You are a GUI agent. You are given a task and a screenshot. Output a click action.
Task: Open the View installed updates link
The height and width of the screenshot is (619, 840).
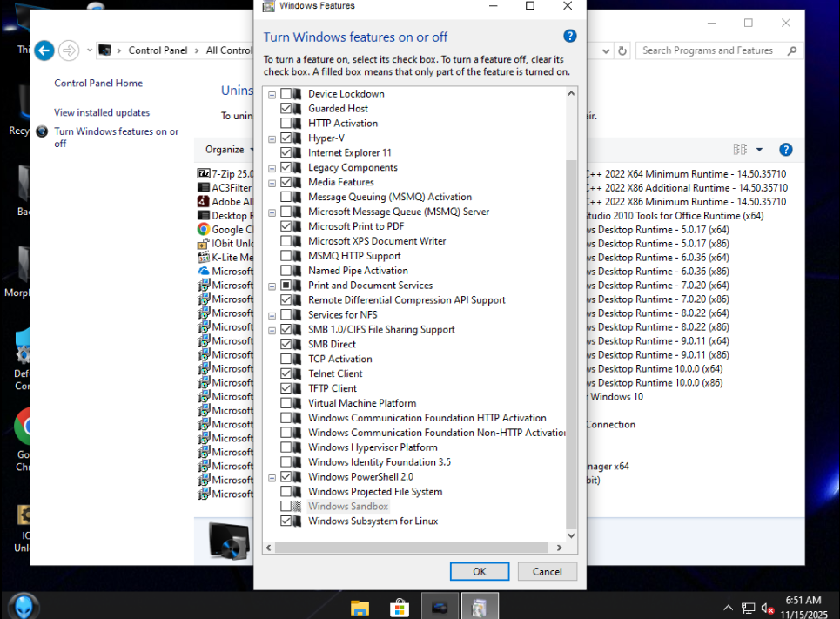(x=102, y=112)
